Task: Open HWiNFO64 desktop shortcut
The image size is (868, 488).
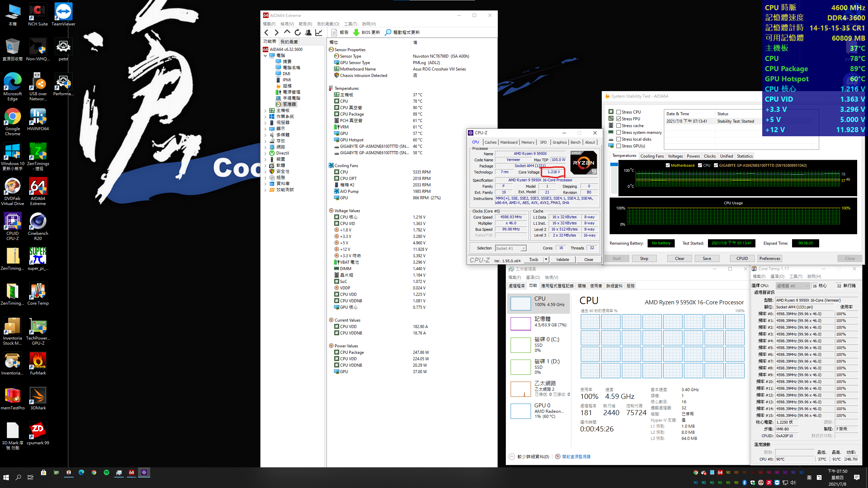Action: 38,120
